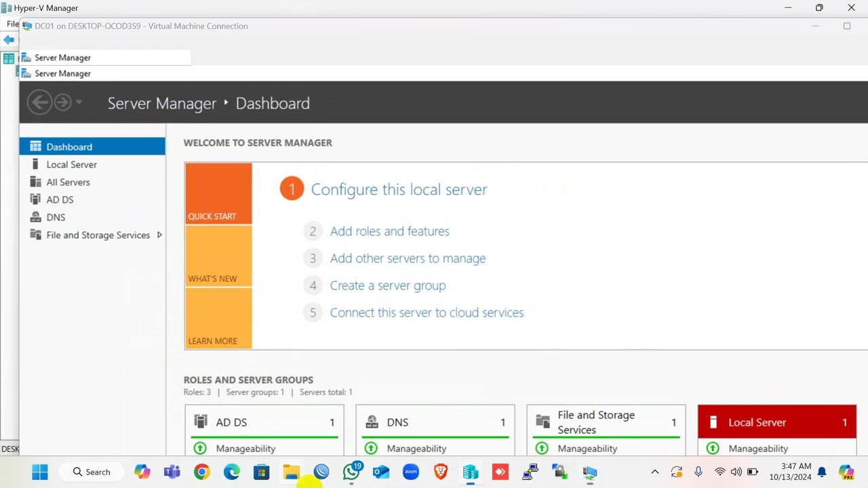This screenshot has height=488, width=868.
Task: Click Manageability under DNS tile
Action: pos(416,448)
